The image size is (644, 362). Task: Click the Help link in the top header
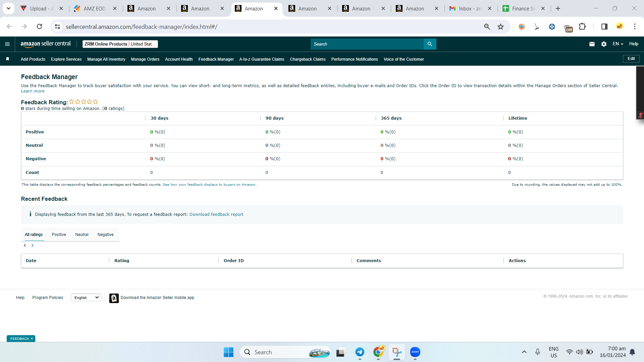click(634, 44)
